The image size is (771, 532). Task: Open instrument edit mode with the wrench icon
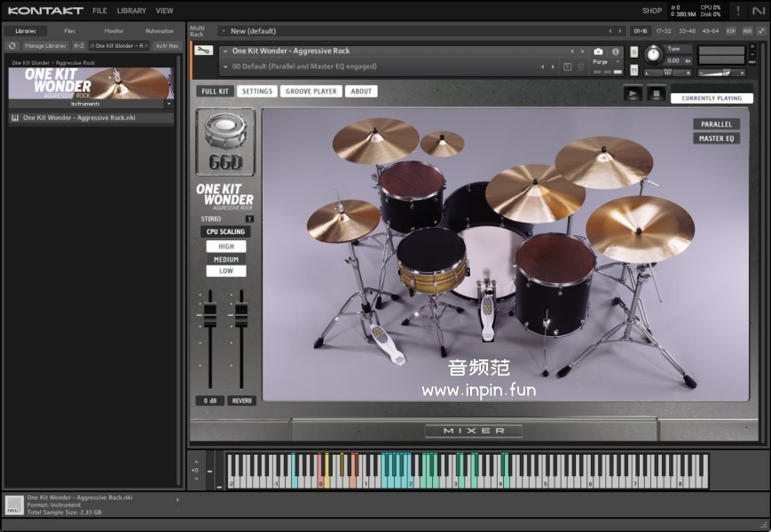203,51
